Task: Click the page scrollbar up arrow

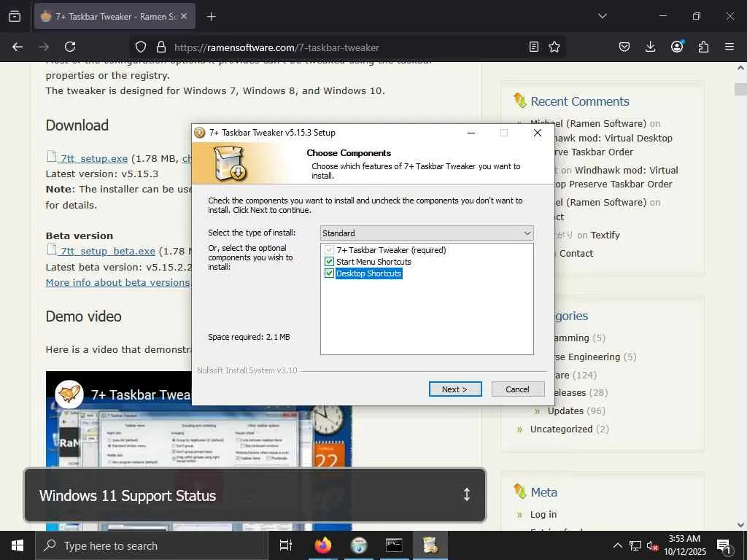Action: (x=740, y=68)
